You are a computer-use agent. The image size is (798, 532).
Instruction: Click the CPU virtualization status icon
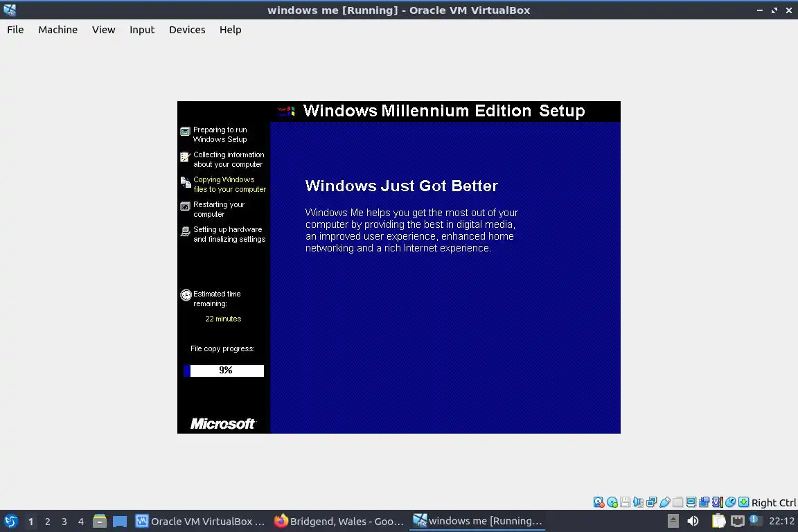718,502
